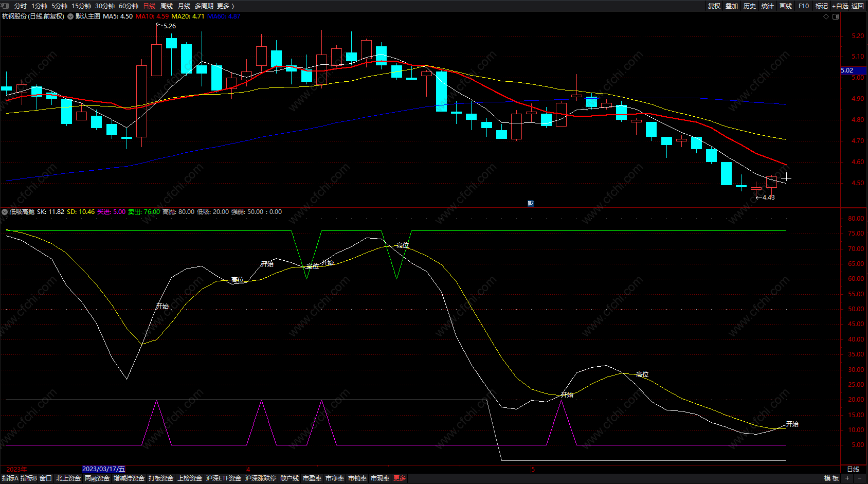Switch to 分时 intraday chart
The height and width of the screenshot is (484, 868).
21,6
